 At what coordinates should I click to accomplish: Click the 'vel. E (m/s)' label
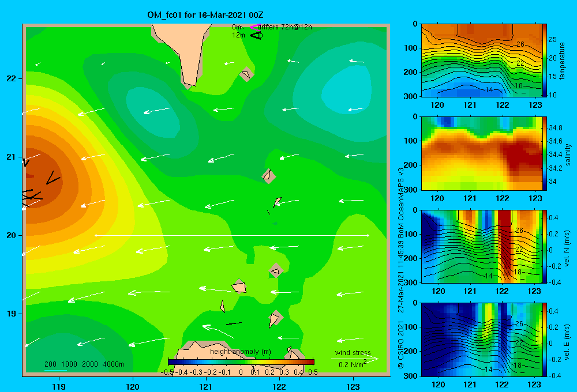[x=567, y=342]
